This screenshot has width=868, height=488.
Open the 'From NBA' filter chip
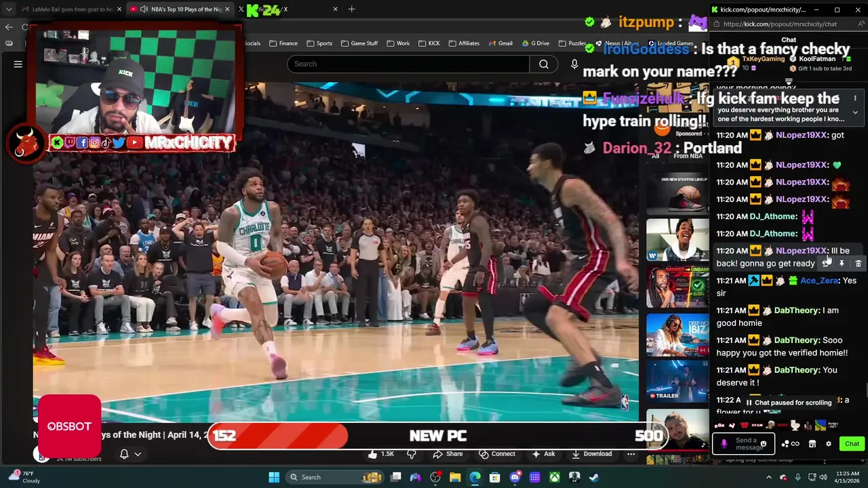(688, 156)
